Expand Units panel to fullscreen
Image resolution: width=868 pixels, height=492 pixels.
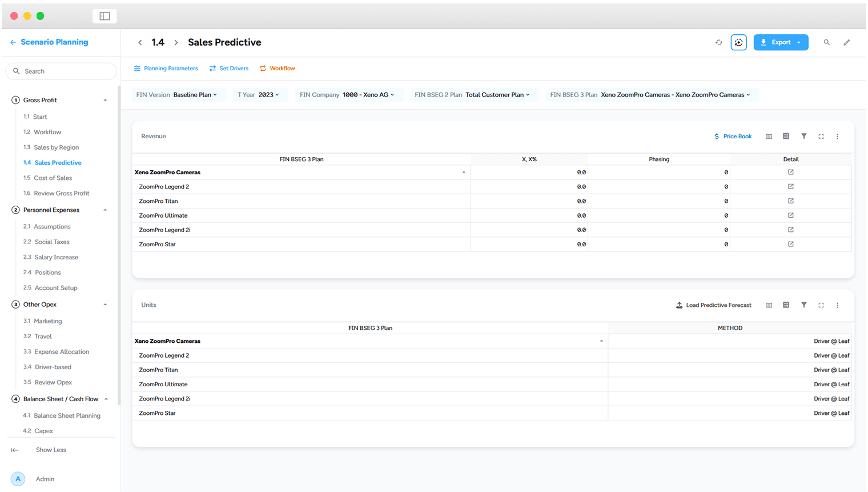[821, 305]
